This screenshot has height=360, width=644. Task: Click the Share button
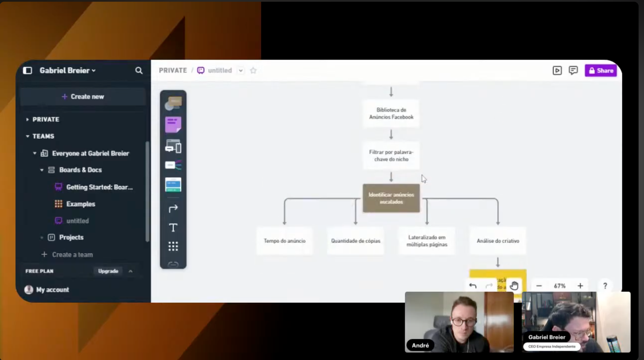(x=601, y=71)
